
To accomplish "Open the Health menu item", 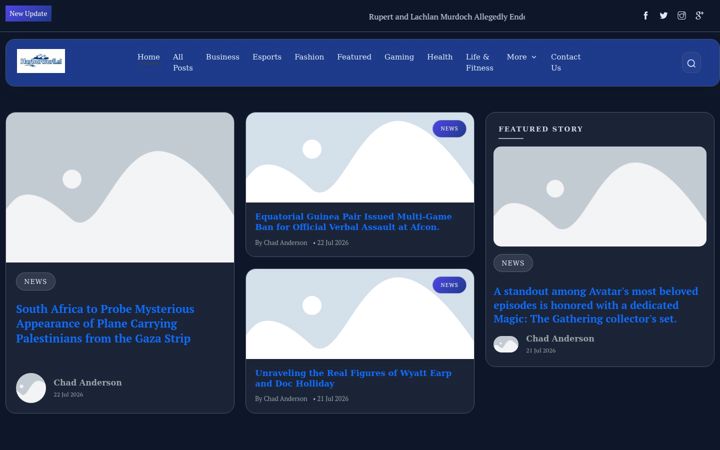I will click(439, 57).
